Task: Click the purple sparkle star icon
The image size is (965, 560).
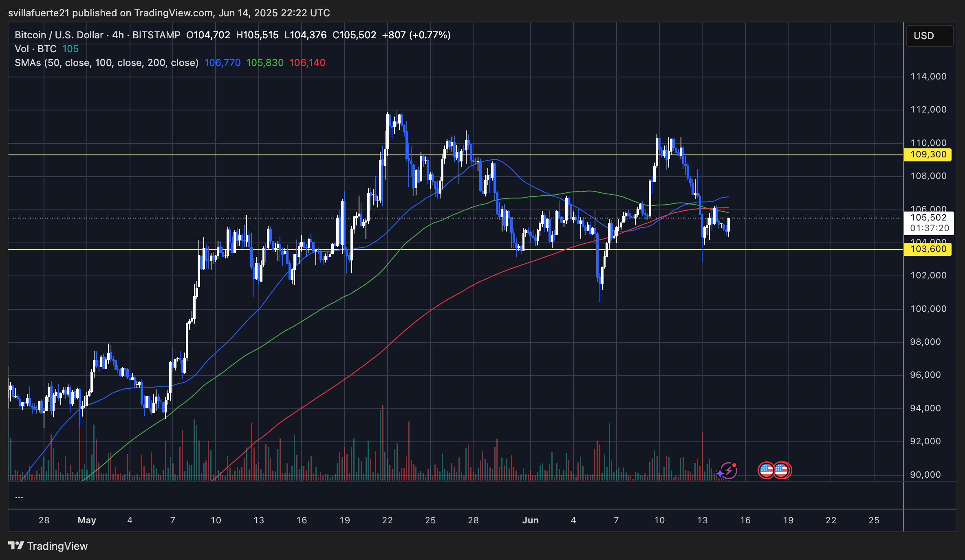Action: (720, 473)
